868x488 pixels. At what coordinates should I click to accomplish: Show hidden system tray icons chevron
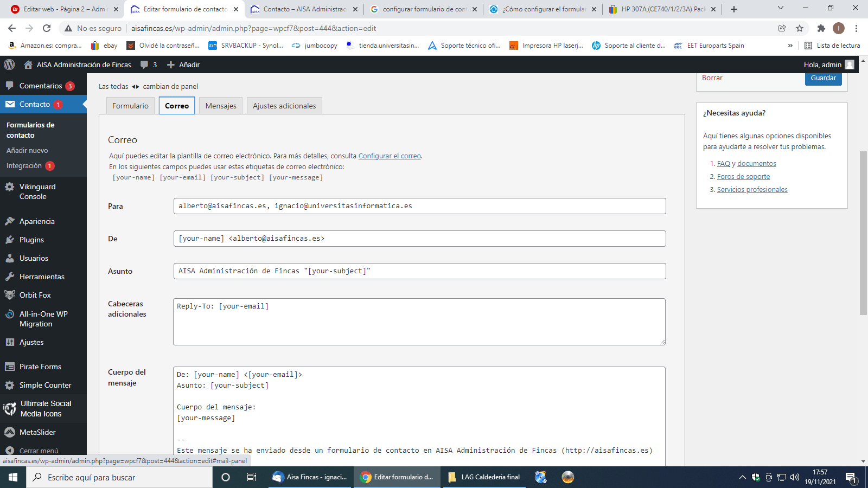[x=742, y=477]
